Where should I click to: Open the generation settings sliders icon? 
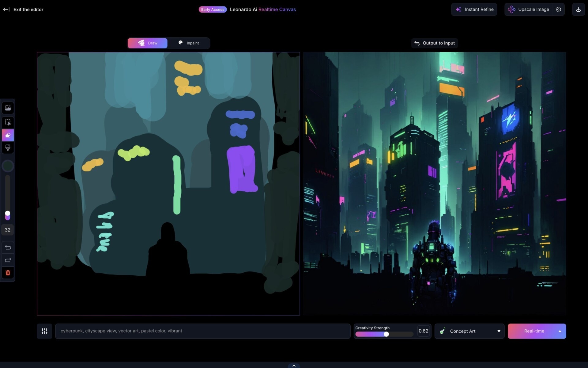pos(44,331)
